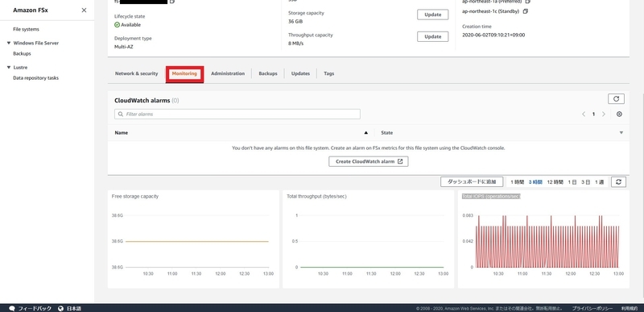Screen dimensions: 644x312
Task: Select the 3 days time range
Action: [x=586, y=182]
